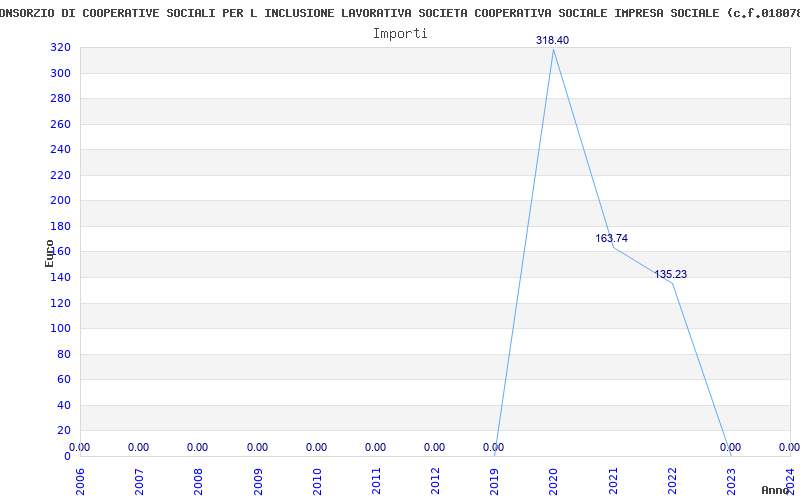The height and width of the screenshot is (500, 800).
Task: Select the 0.00 label above 2010
Action: (x=316, y=447)
